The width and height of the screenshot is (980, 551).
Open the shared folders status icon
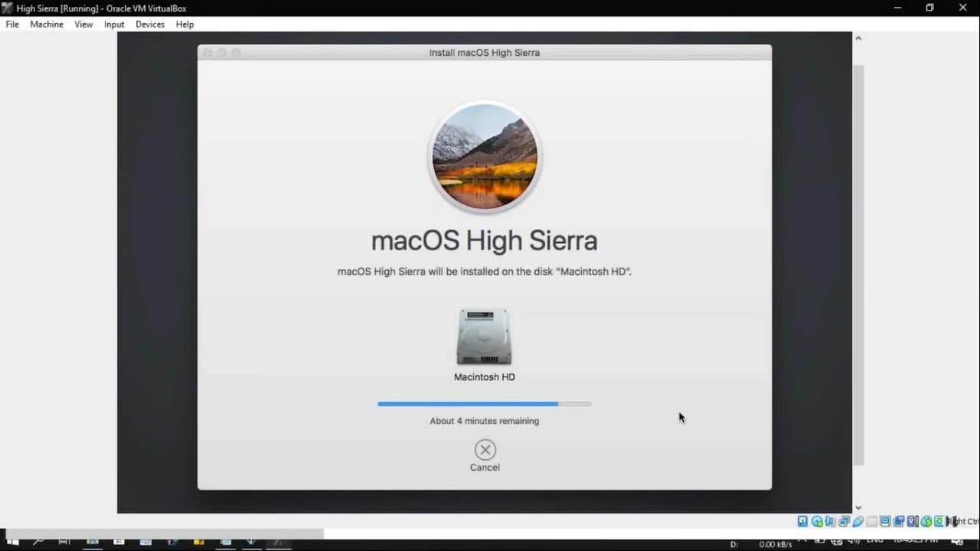(x=872, y=521)
